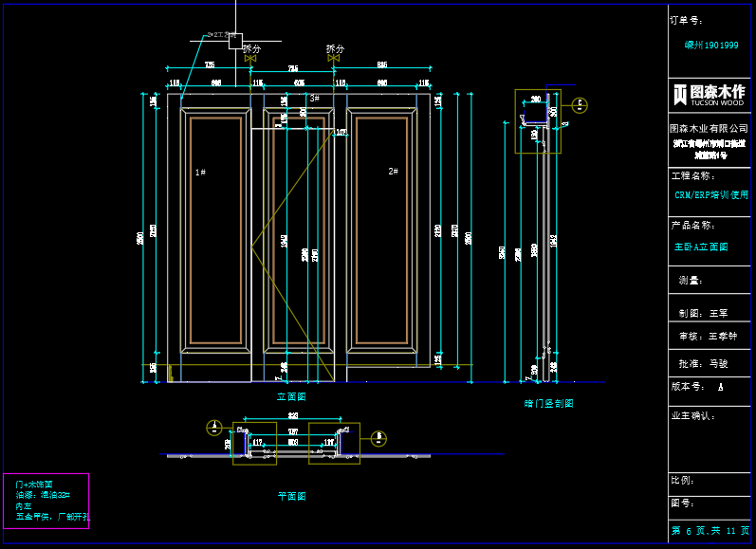Select panel label 1#
Viewport: 756px width, 549px height.
(200, 172)
